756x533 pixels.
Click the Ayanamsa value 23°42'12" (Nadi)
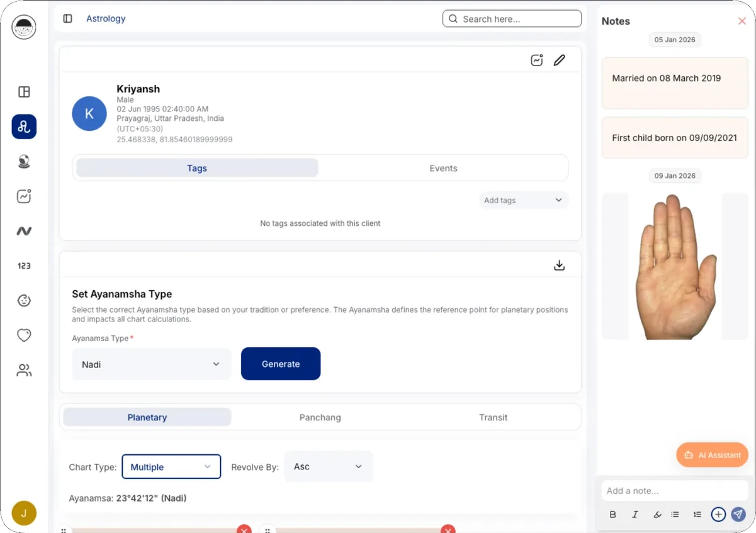[151, 498]
